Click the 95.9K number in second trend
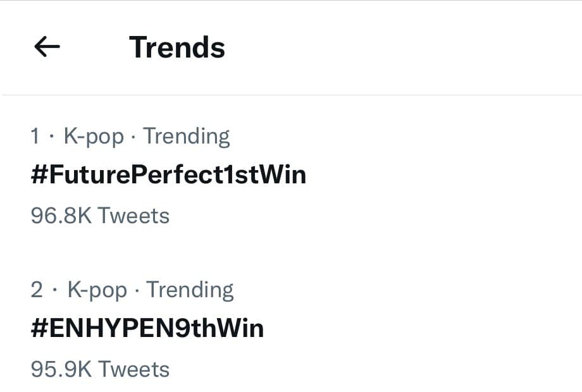The height and width of the screenshot is (392, 582). coord(61,369)
